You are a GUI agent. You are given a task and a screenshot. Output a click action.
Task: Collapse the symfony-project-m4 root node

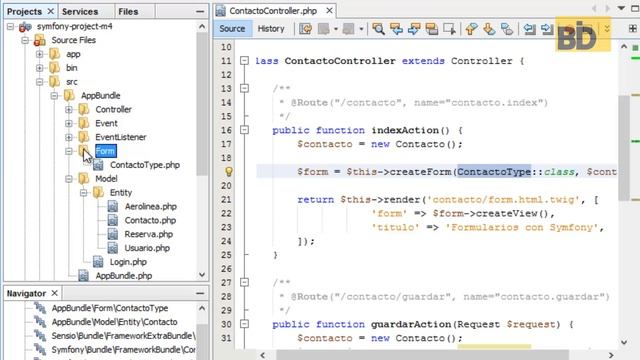click(x=10, y=27)
